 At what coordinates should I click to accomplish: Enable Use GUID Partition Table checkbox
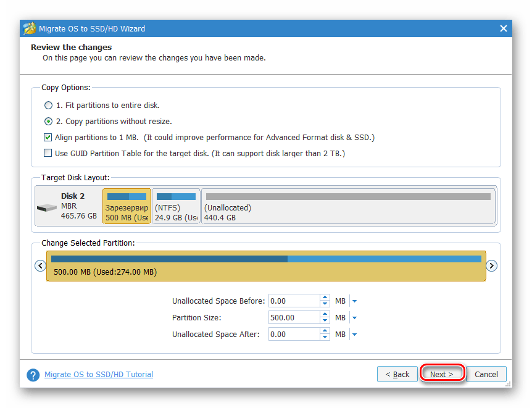click(x=48, y=153)
